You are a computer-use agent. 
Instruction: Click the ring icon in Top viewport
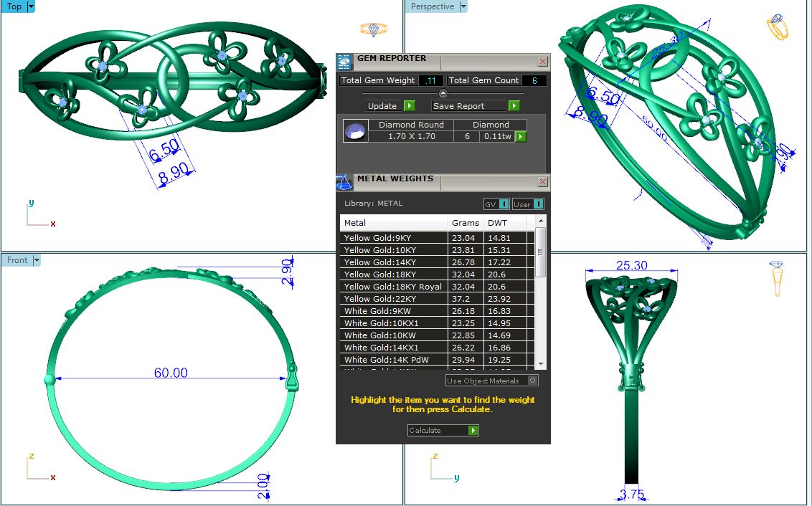[x=373, y=29]
